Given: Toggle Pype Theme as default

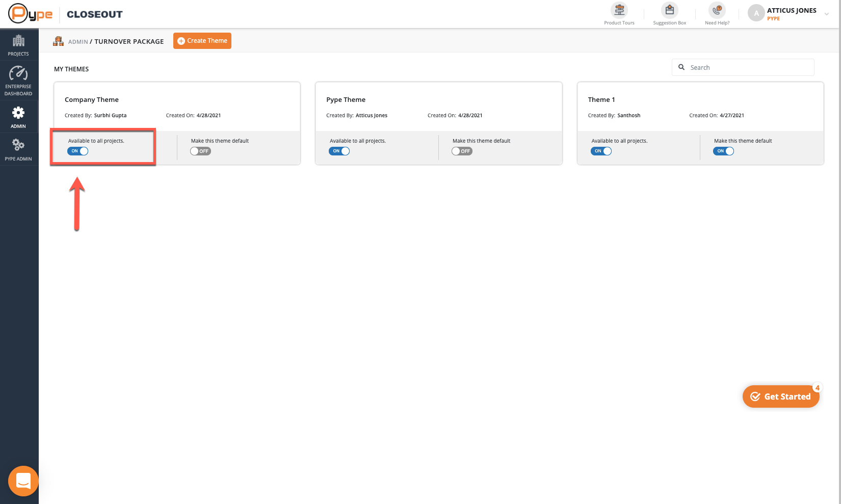Looking at the screenshot, I should 462,151.
